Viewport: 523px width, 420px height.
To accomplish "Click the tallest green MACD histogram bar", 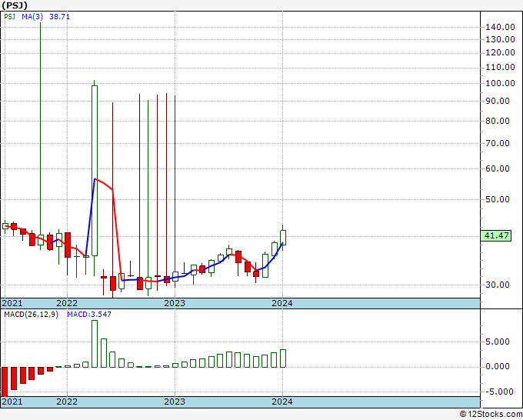I will (95, 344).
